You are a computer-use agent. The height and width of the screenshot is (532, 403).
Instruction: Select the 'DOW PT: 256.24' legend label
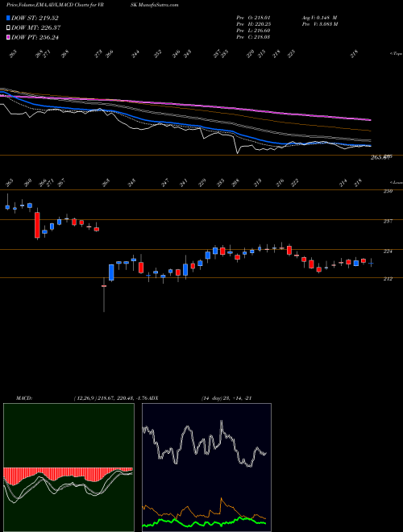coord(35,37)
